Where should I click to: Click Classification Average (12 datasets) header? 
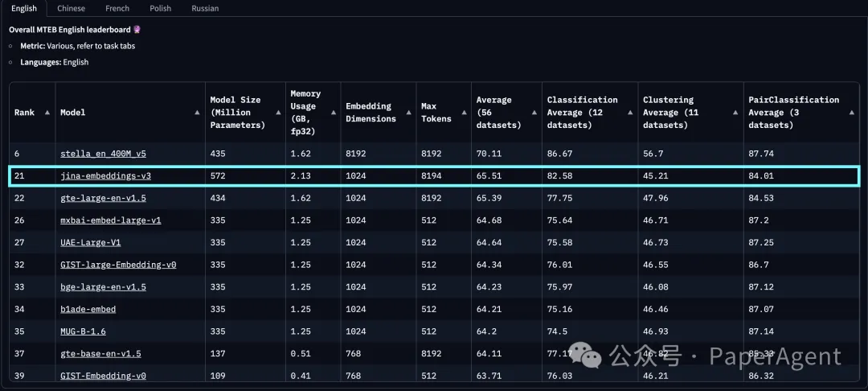[583, 113]
